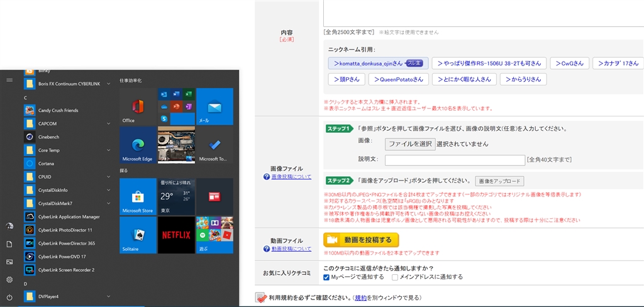Insert nickname komatta_donkusa_ojinさん

coord(378,64)
